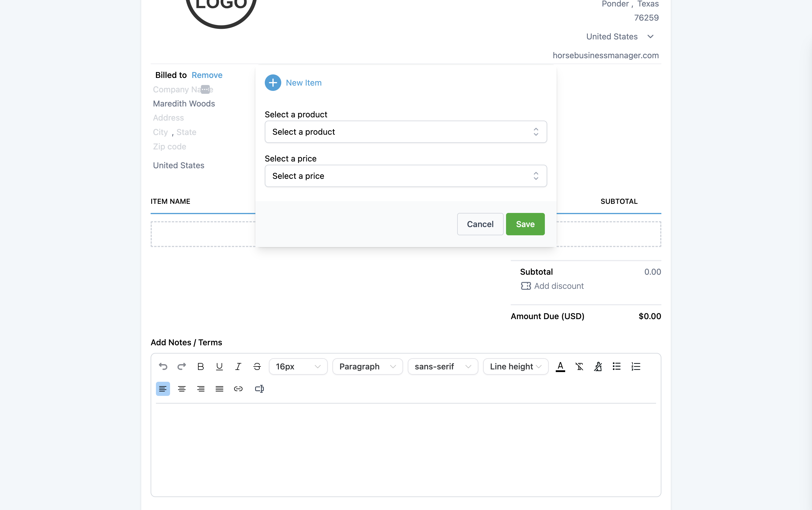Screen dimensions: 812x510
Task: Toggle italic formatting
Action: [x=238, y=366]
